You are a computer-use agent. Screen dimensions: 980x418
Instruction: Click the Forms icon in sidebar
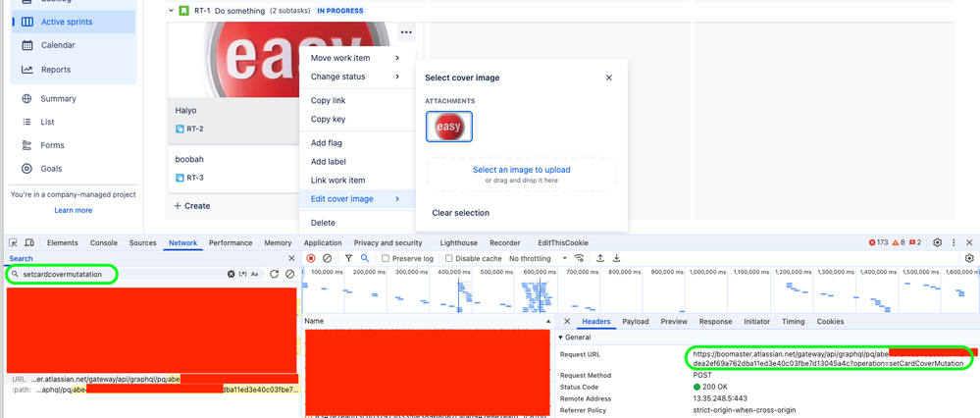click(26, 145)
